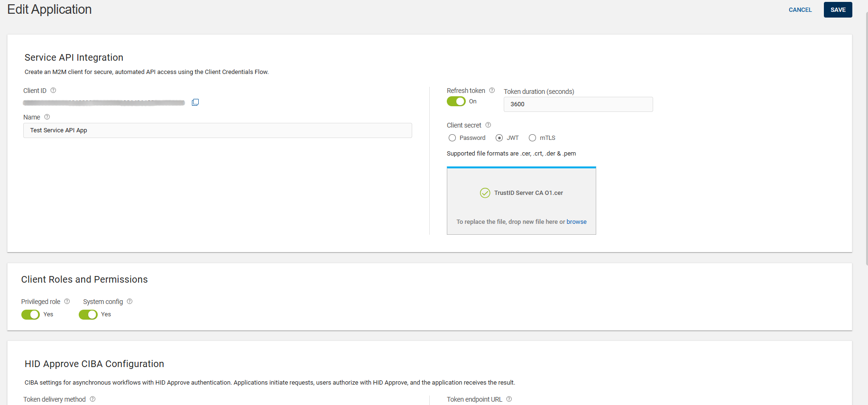This screenshot has width=868, height=405.
Task: Switch off the System config toggle
Action: click(x=88, y=314)
